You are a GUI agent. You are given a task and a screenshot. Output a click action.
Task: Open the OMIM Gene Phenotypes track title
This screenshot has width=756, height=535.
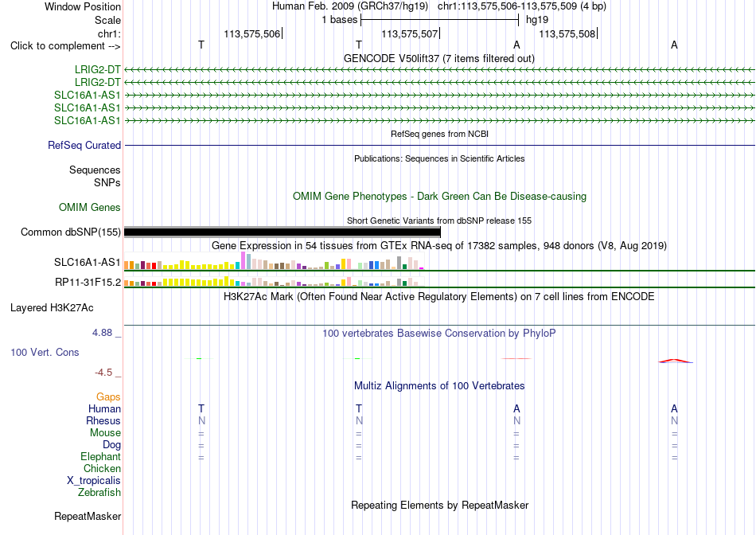[x=439, y=197]
